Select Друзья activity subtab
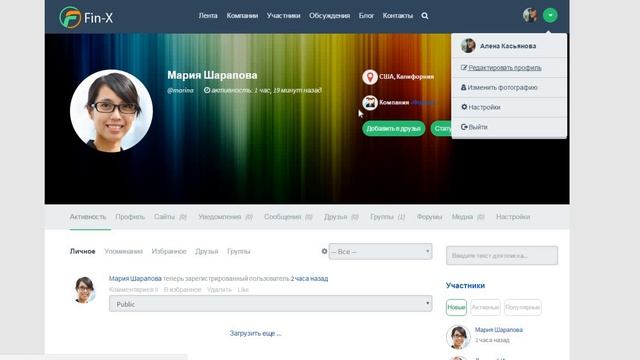The image size is (640, 360). click(207, 251)
